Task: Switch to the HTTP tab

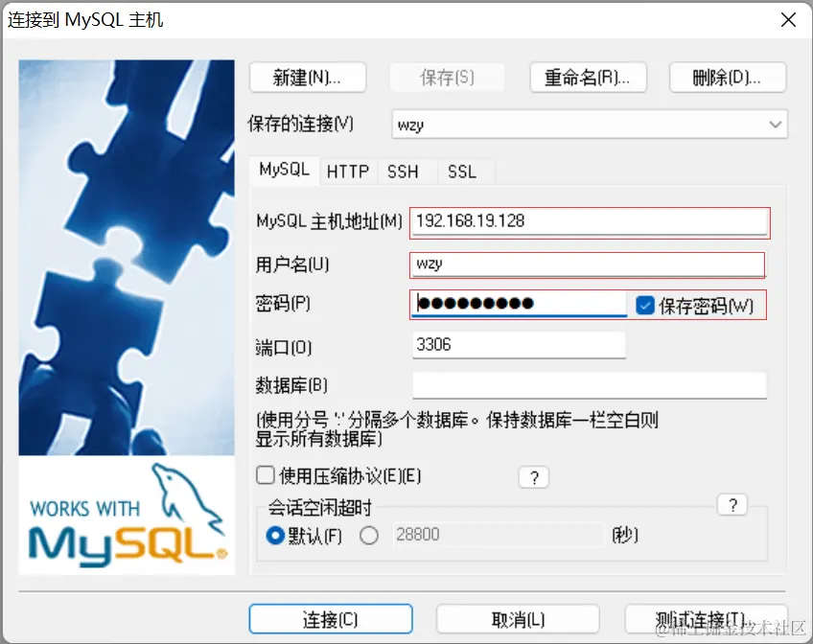Action: 348,172
